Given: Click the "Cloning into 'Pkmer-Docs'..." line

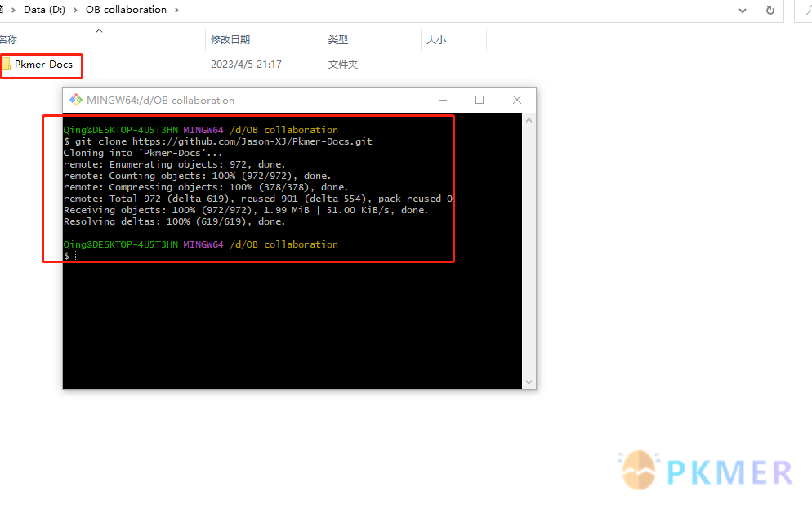Looking at the screenshot, I should click(x=143, y=153).
